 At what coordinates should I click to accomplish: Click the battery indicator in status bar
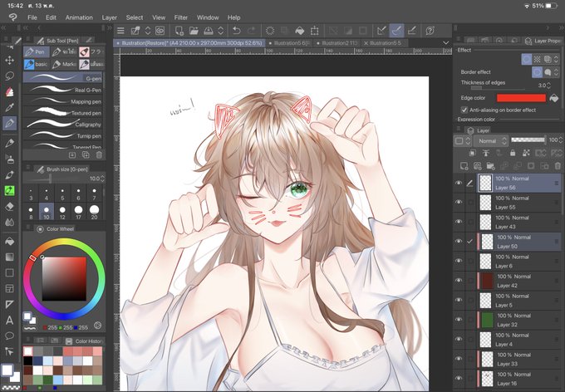point(552,6)
